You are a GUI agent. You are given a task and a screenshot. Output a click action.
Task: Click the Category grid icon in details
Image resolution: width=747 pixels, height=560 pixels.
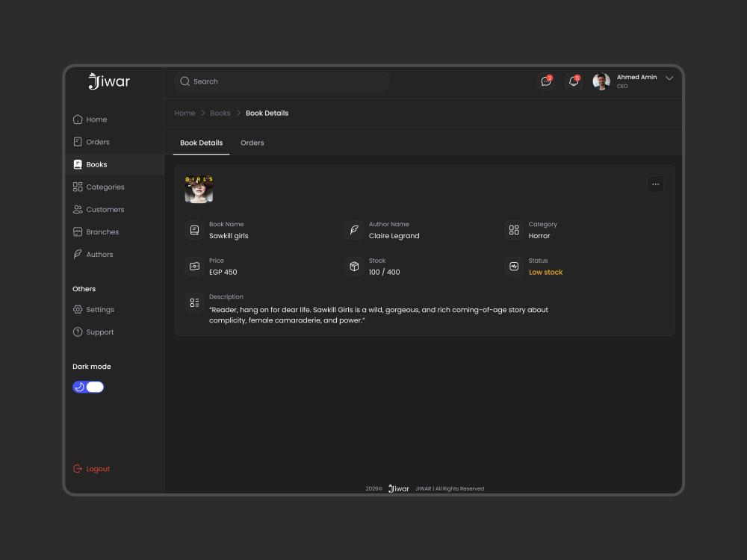514,230
